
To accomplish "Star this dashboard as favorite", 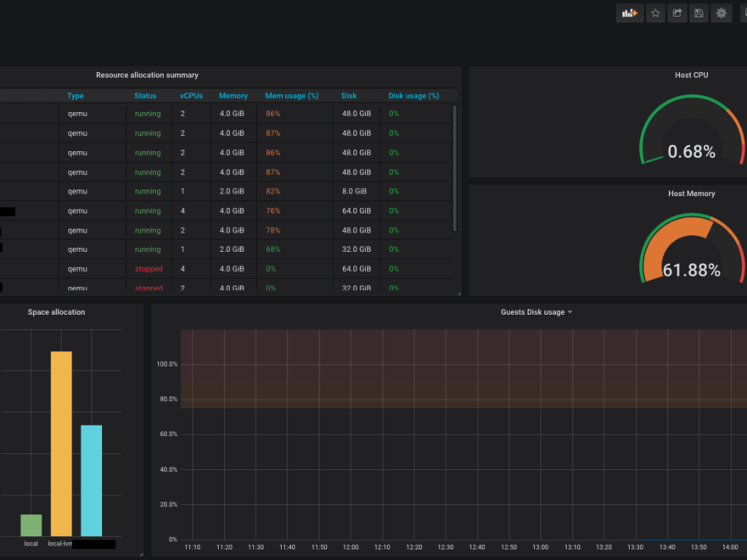I will 655,14.
